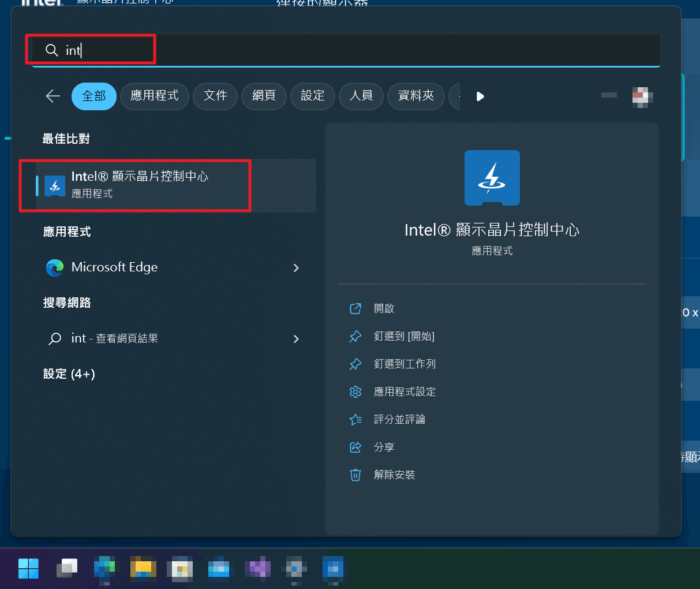700x589 pixels.
Task: Click the Intel® 顯示晶片控制中心 title in preview
Action: click(x=492, y=230)
